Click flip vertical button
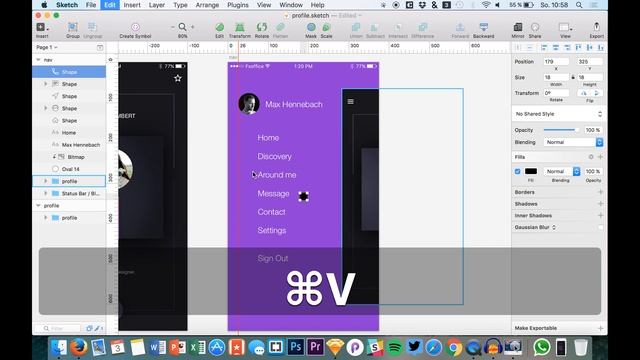Screen dimensions: 640x360 596,93
